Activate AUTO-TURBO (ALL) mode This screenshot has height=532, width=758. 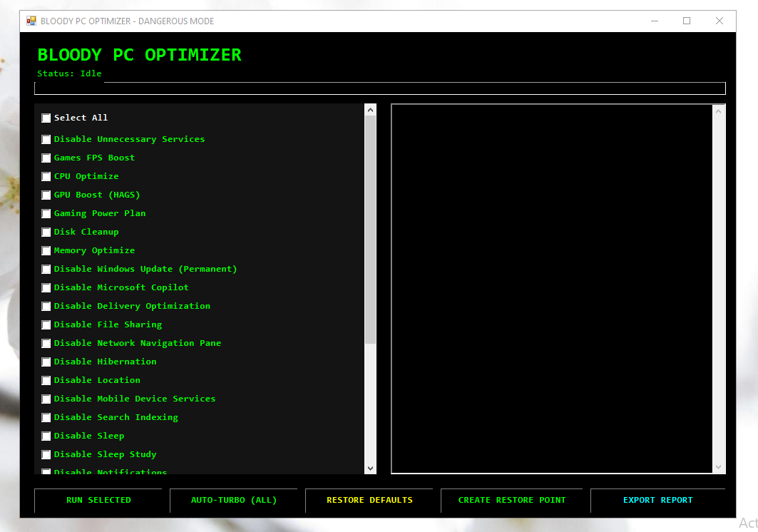(235, 500)
